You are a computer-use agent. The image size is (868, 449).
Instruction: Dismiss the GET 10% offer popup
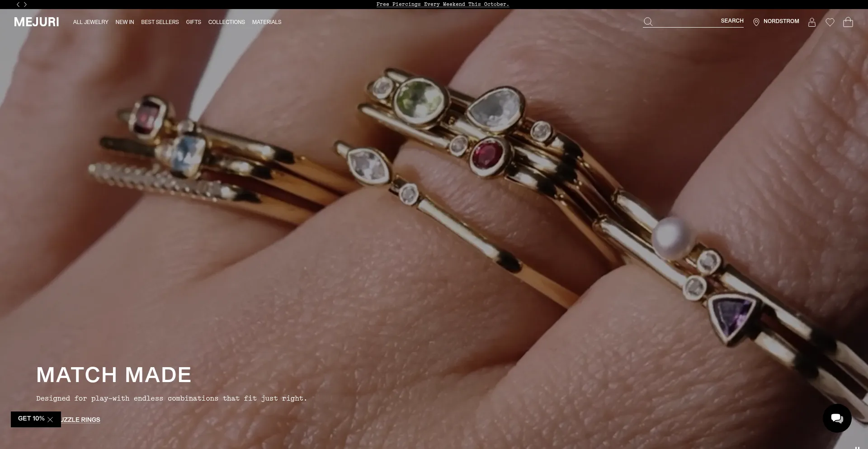tap(51, 420)
